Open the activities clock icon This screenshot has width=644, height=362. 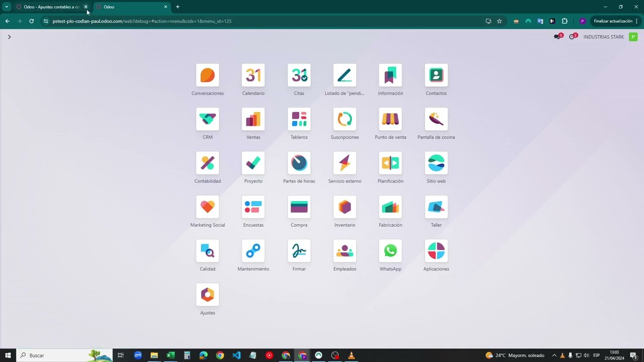[x=573, y=37]
